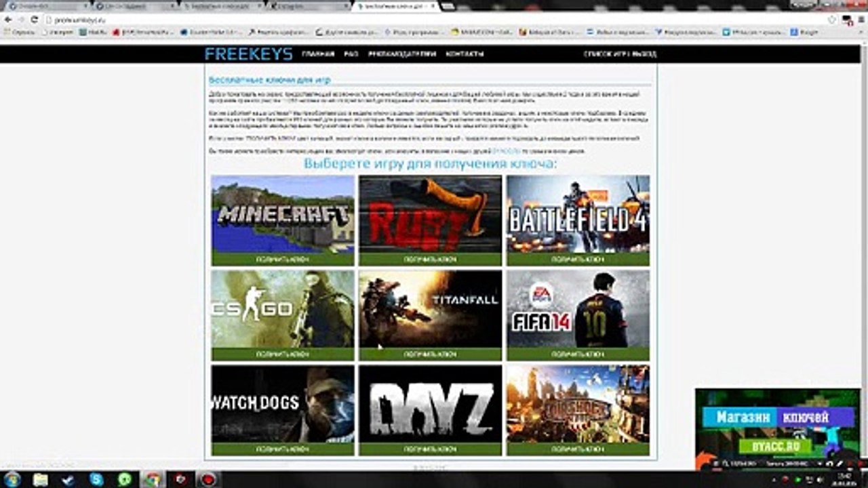This screenshot has height=488, width=868.
Task: Click ПОЛУЧИТЬ КЛЮЧ under Titanfall
Action: [x=431, y=354]
